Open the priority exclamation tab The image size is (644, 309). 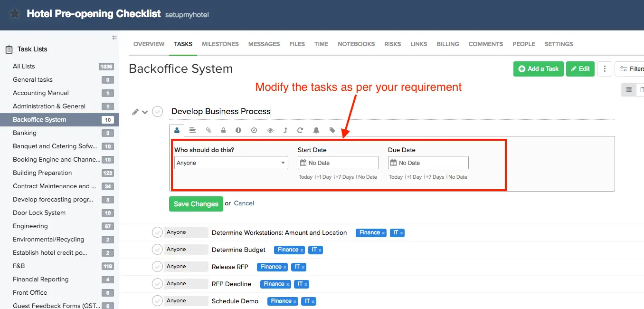pos(238,130)
